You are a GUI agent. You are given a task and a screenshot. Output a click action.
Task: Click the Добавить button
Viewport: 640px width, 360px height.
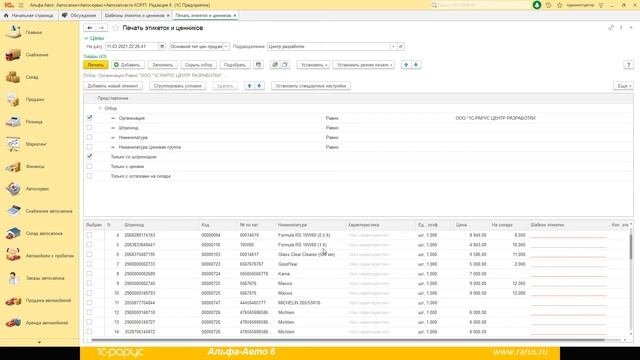point(127,65)
